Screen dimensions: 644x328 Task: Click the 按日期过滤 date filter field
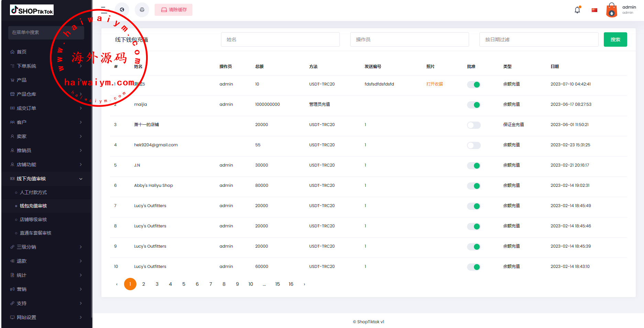[x=538, y=39]
